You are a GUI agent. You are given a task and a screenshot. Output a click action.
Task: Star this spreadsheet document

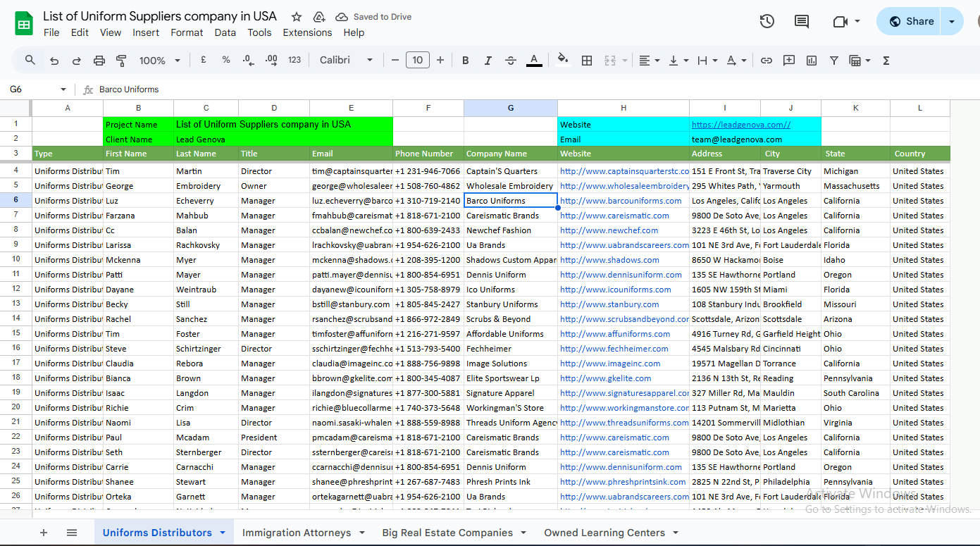coord(297,17)
